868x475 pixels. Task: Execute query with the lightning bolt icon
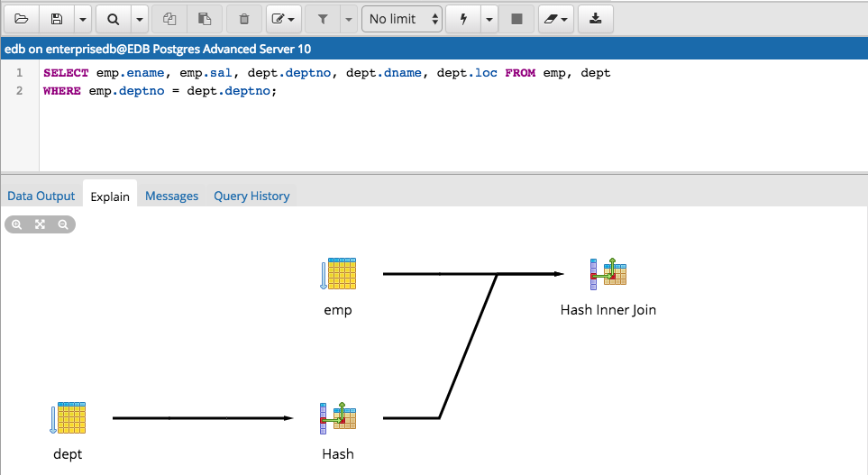tap(463, 19)
